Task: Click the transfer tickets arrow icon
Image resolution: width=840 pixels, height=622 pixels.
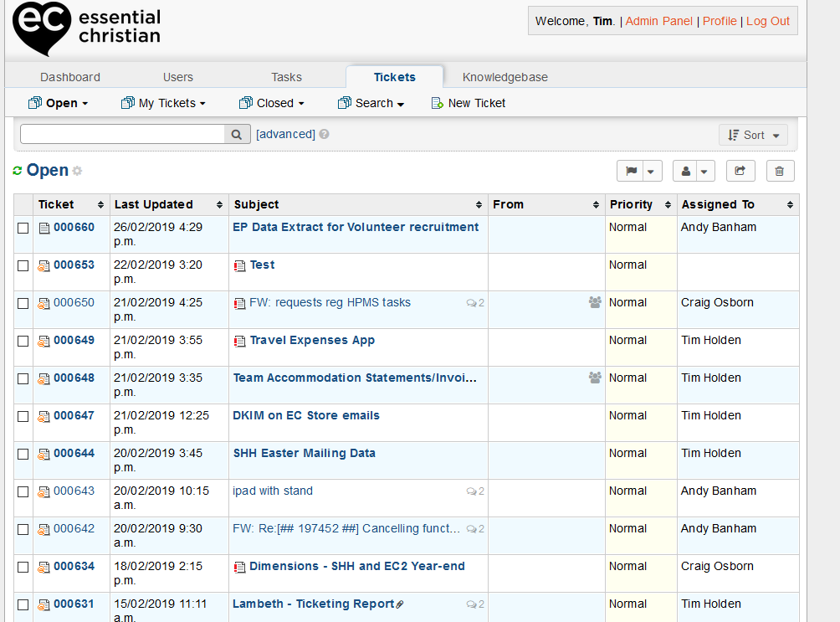Action: point(740,171)
